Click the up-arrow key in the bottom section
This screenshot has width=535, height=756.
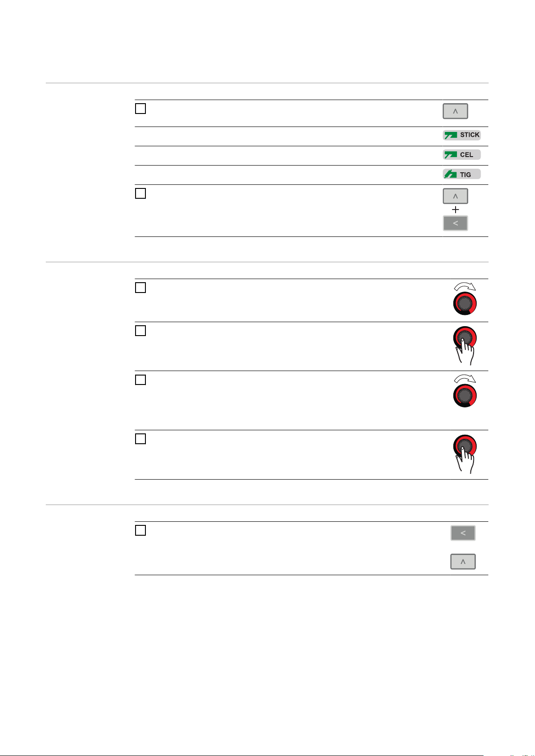pyautogui.click(x=463, y=562)
